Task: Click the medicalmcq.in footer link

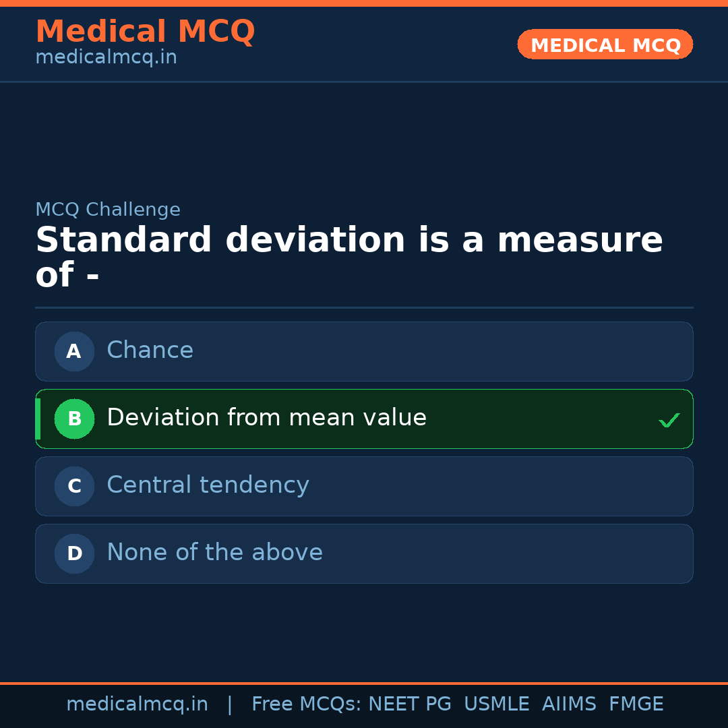Action: coord(137,704)
